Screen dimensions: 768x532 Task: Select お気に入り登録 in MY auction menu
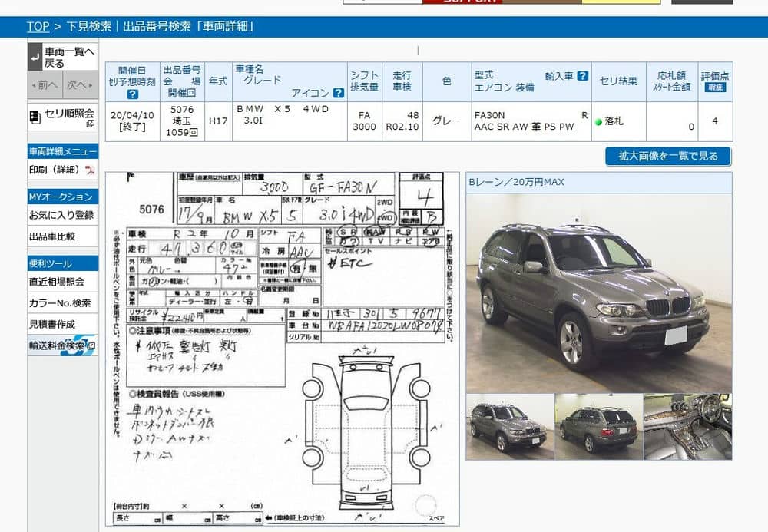coord(61,215)
